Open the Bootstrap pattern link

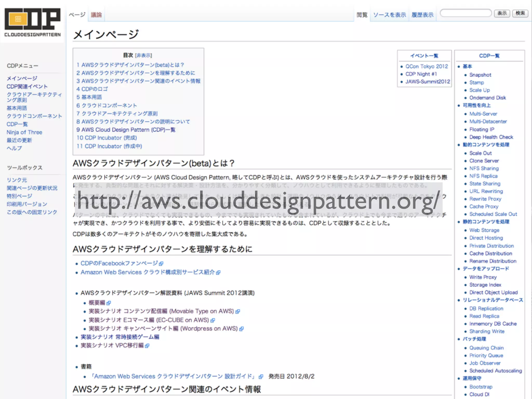481,387
